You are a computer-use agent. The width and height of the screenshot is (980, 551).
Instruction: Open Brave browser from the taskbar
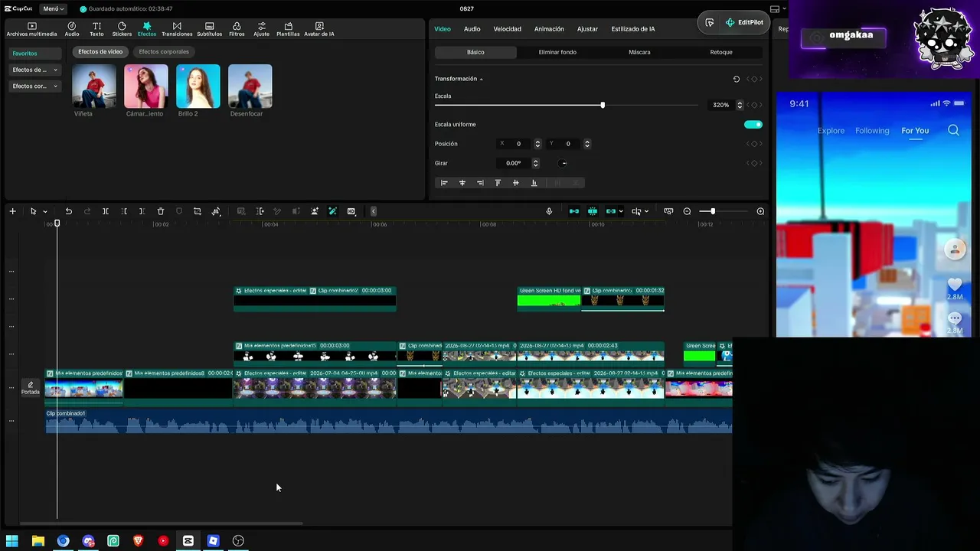click(138, 541)
